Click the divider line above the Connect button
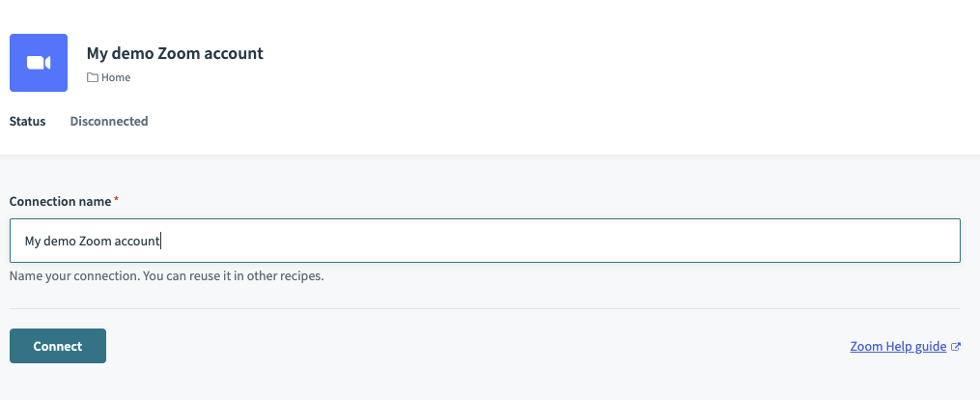Viewport: 980px width, 400px height. pyautogui.click(x=485, y=308)
